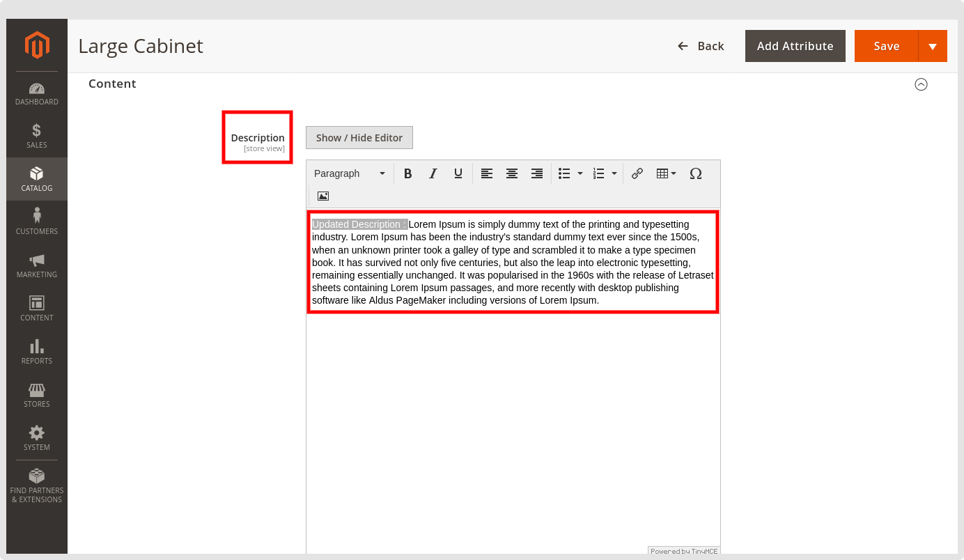Toggle bold formatting in editor toolbar

pos(408,173)
